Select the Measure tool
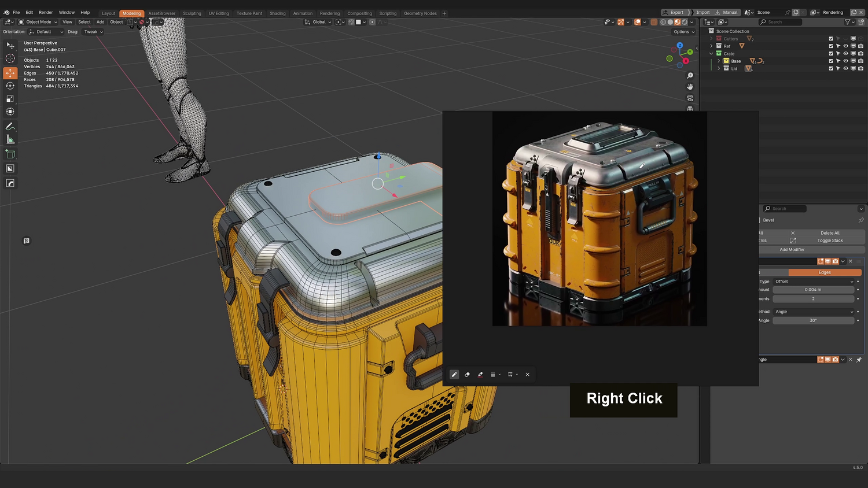The width and height of the screenshot is (868, 488). click(x=10, y=139)
